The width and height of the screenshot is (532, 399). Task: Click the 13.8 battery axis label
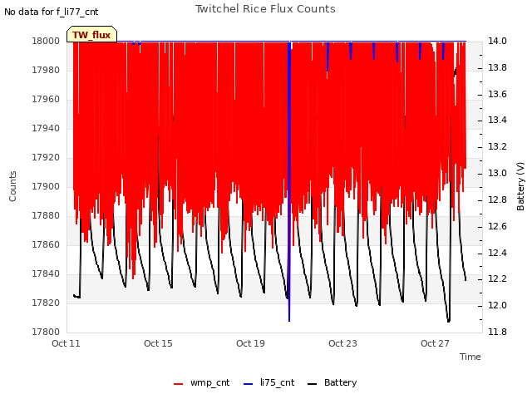[497, 67]
